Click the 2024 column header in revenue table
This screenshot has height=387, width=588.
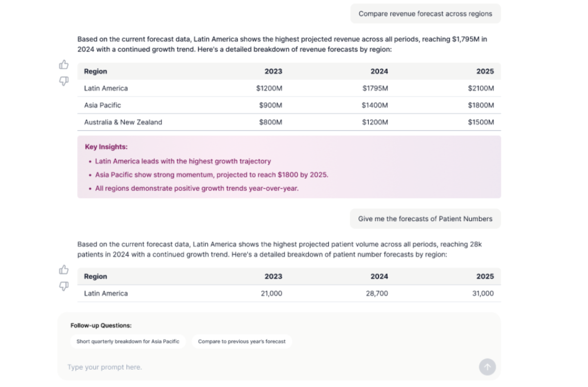coord(379,71)
